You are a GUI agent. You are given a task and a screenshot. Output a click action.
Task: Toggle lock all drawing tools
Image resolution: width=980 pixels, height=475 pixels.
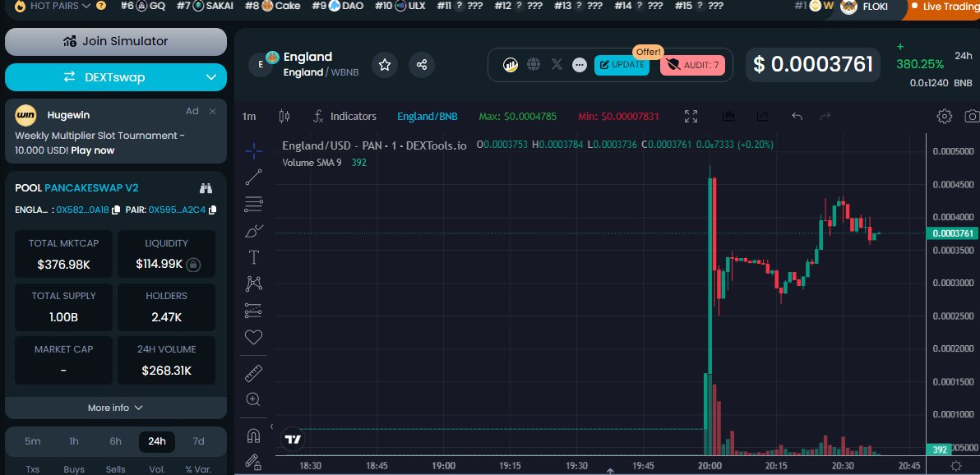(x=253, y=462)
